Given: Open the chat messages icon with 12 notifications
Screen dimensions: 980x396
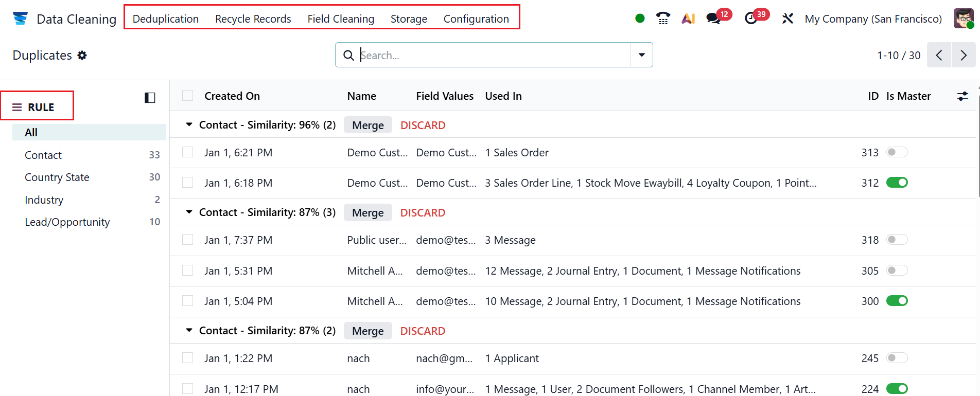Looking at the screenshot, I should point(713,19).
